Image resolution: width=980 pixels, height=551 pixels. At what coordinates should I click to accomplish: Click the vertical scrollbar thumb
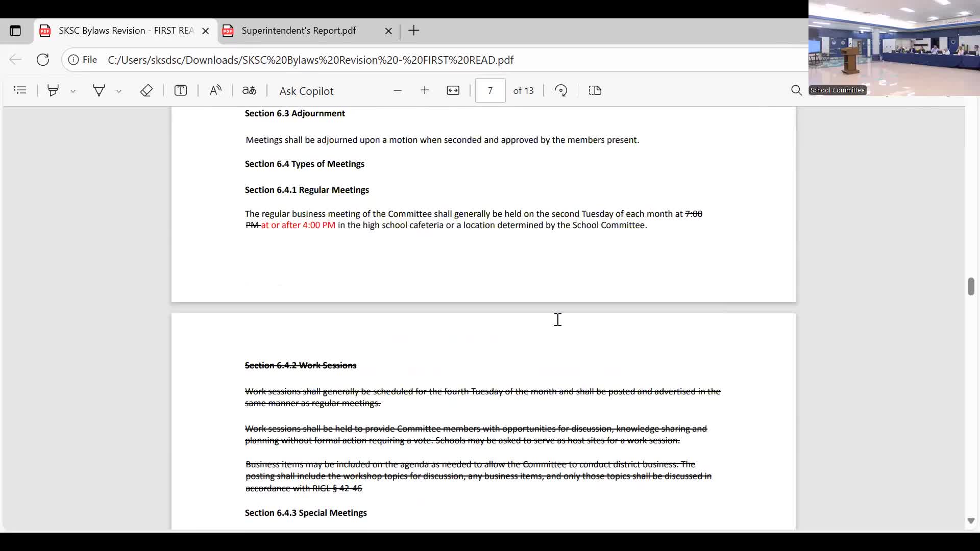pos(970,286)
